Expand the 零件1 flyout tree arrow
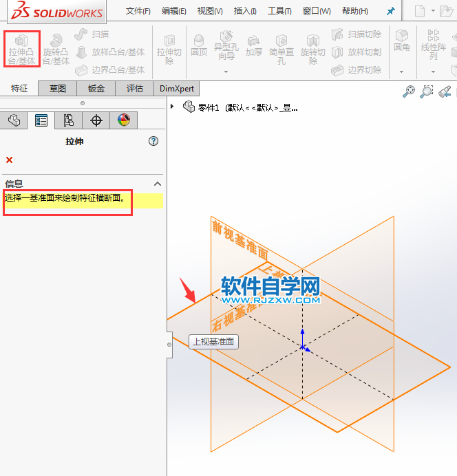The image size is (457, 476). tap(172, 107)
